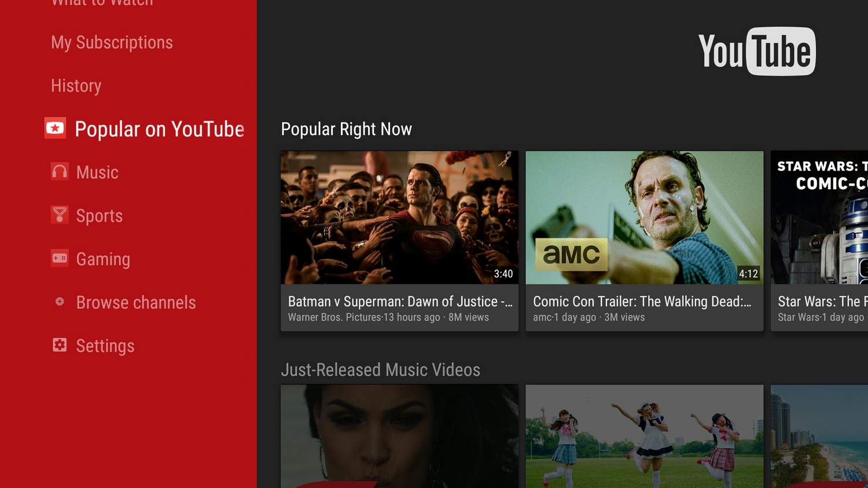Open What to Watch at top of sidebar
This screenshot has height=488, width=868.
tap(102, 3)
